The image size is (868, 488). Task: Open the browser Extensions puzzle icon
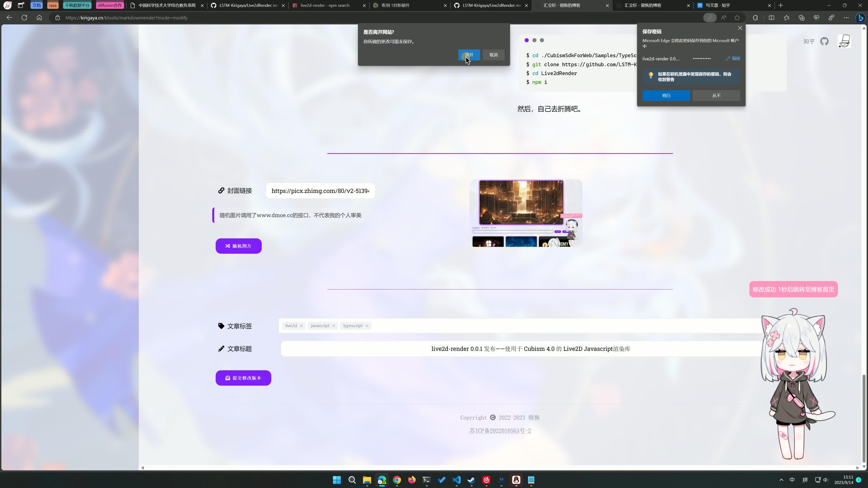click(x=755, y=18)
